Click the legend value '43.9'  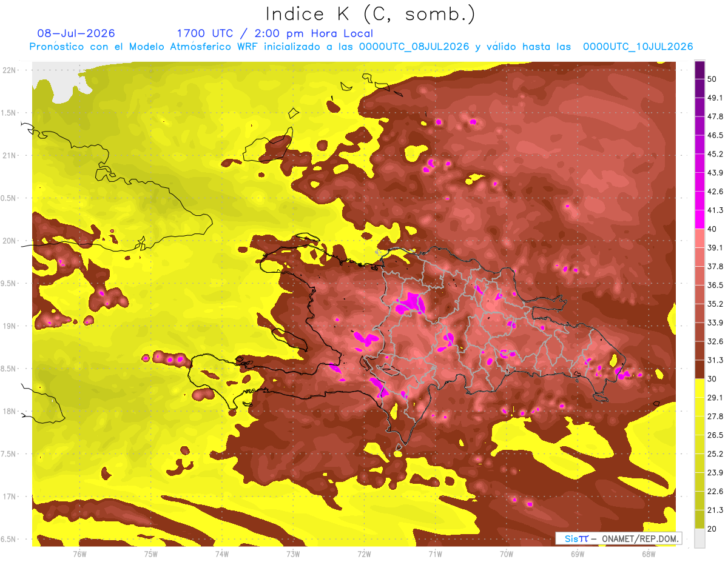tap(715, 173)
